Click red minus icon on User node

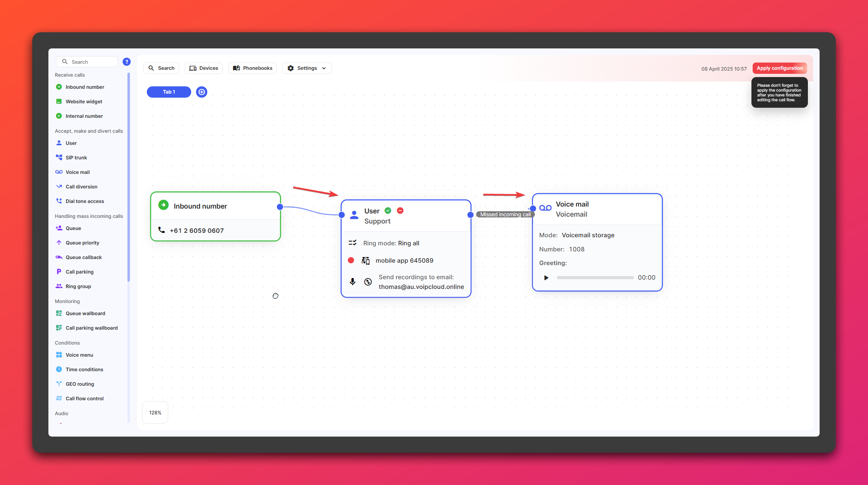coord(400,211)
